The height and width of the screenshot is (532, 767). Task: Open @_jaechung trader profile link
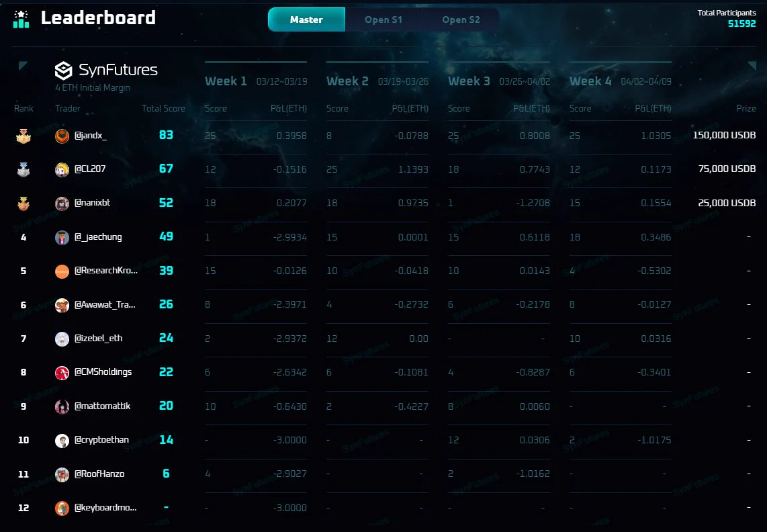coord(98,237)
